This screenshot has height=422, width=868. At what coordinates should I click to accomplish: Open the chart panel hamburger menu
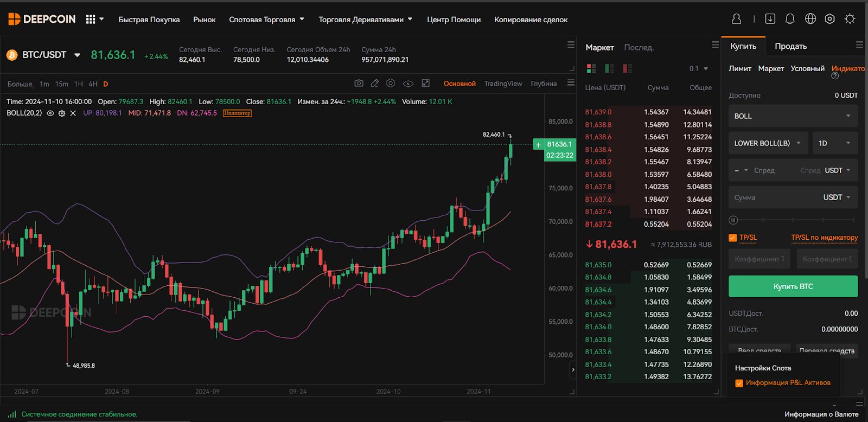[x=571, y=82]
